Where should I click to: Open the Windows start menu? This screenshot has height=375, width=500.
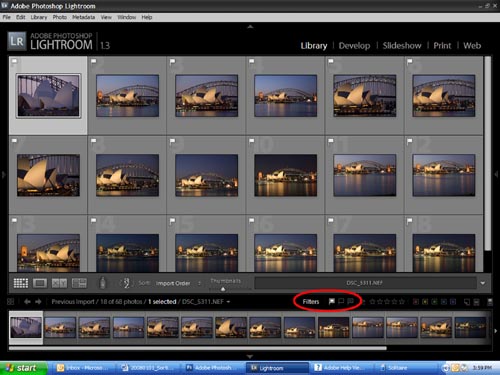click(23, 368)
